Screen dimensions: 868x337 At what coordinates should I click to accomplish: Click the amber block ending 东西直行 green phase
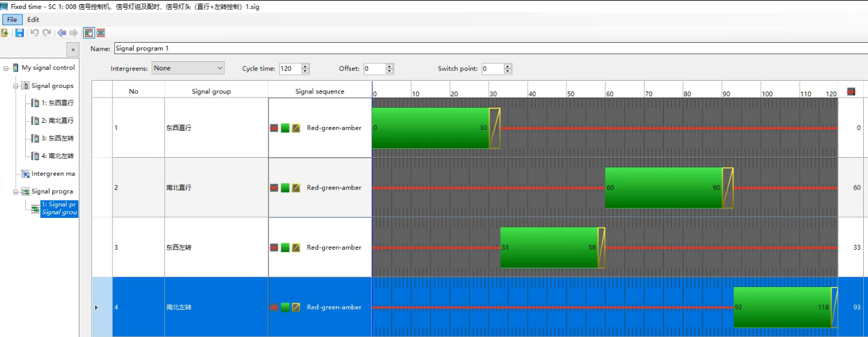tap(494, 128)
